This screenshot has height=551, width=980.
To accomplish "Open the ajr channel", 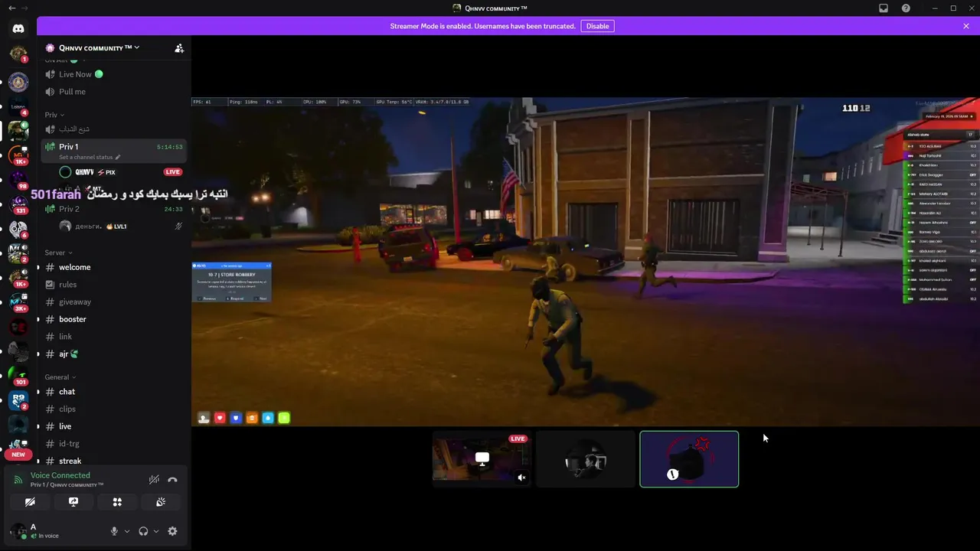I will click(113, 354).
